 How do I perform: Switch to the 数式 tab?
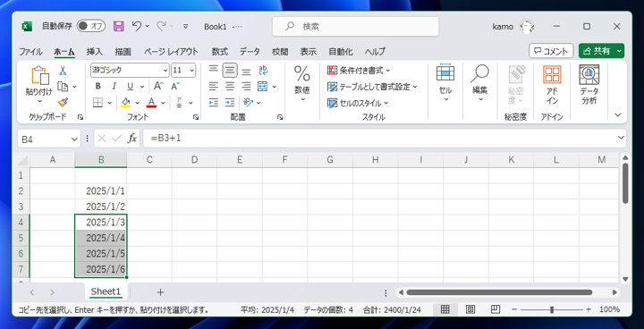pos(220,52)
